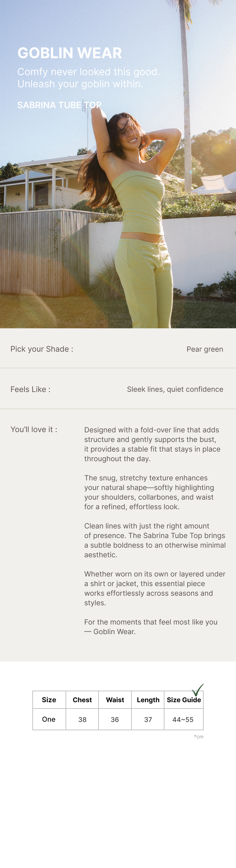
Task: Click the Feels Like label
Action: [x=30, y=389]
